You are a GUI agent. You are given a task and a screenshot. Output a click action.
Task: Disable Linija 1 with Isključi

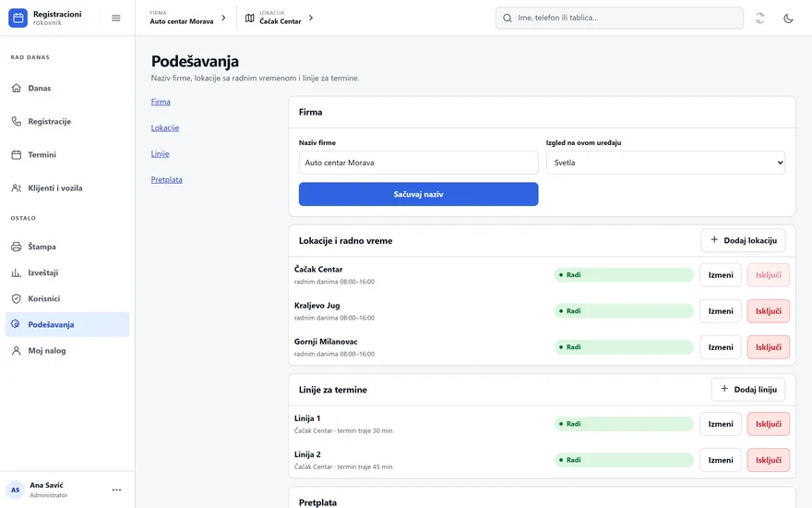tap(769, 424)
